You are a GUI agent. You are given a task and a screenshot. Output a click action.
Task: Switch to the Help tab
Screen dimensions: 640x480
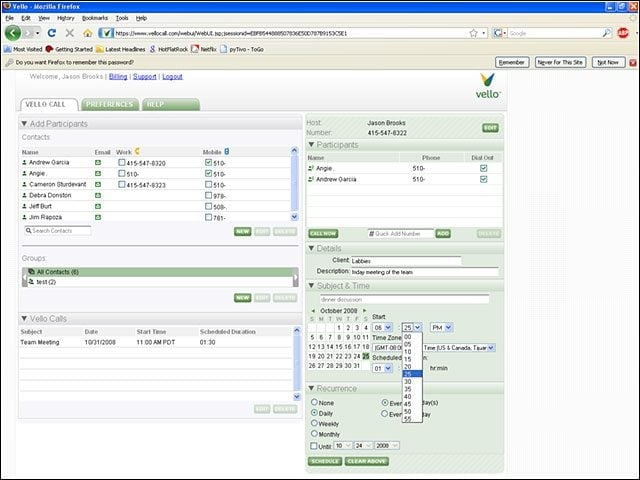tap(171, 104)
